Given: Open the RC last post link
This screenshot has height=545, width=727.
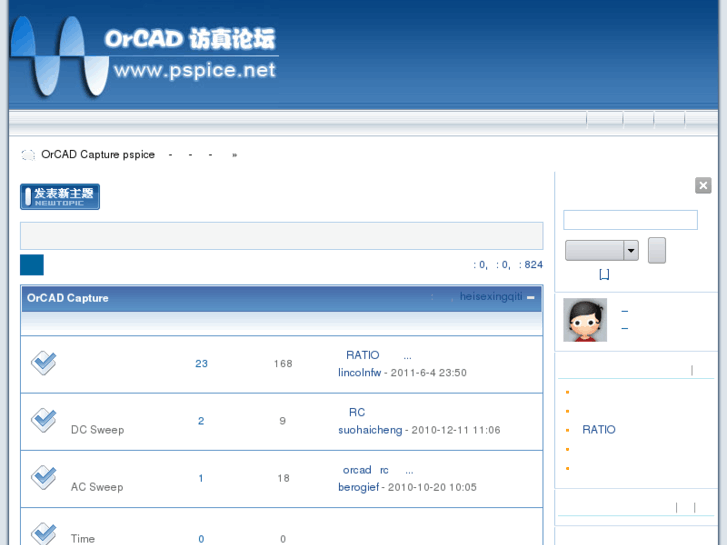Looking at the screenshot, I should (357, 412).
